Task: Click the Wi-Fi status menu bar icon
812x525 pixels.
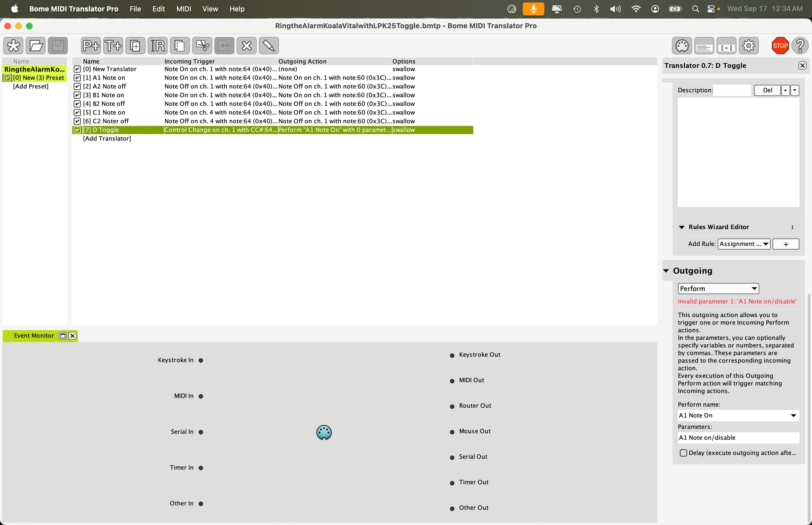Action: pyautogui.click(x=636, y=9)
